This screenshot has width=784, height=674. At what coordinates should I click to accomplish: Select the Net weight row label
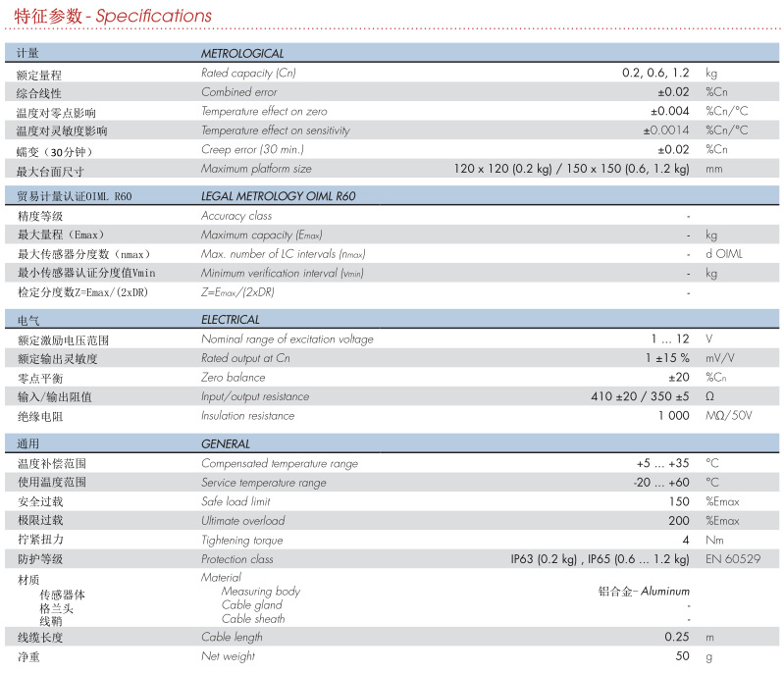coord(228,656)
